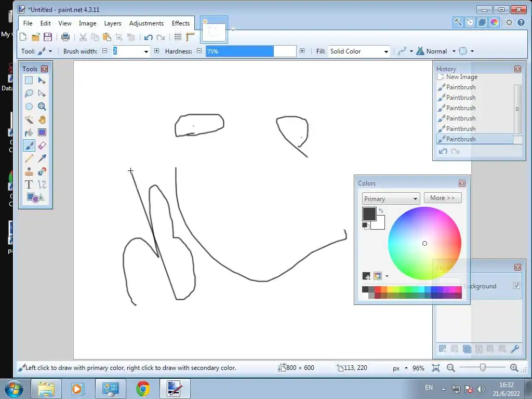The height and width of the screenshot is (399, 532).
Task: Select the Pencil tool
Action: 29,158
